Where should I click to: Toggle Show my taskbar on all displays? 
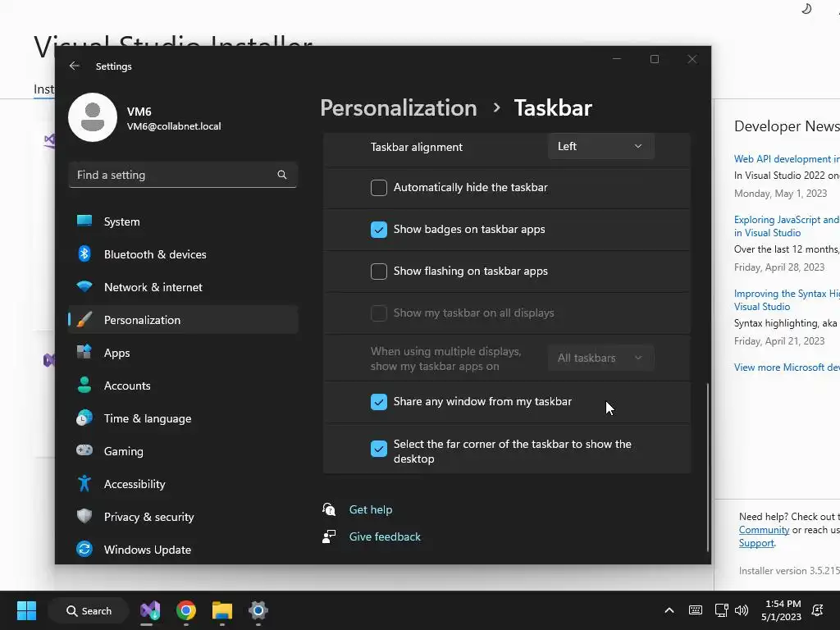pos(379,313)
